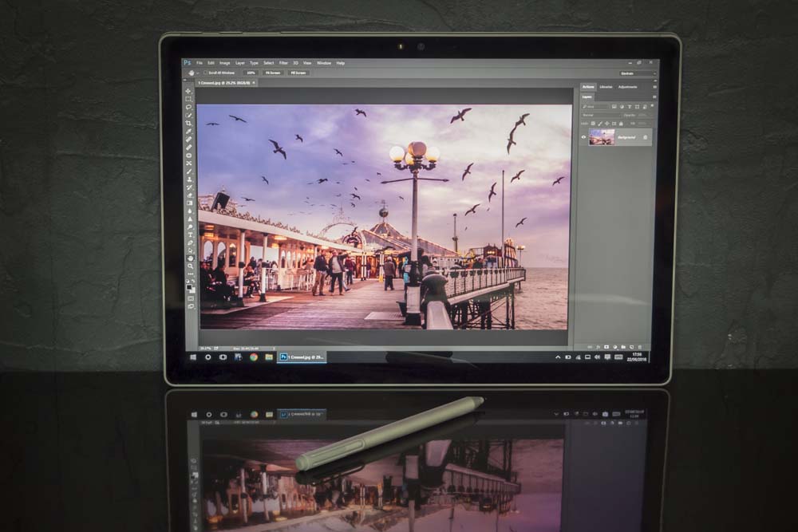Open Google Chrome from the taskbar

pyautogui.click(x=254, y=357)
